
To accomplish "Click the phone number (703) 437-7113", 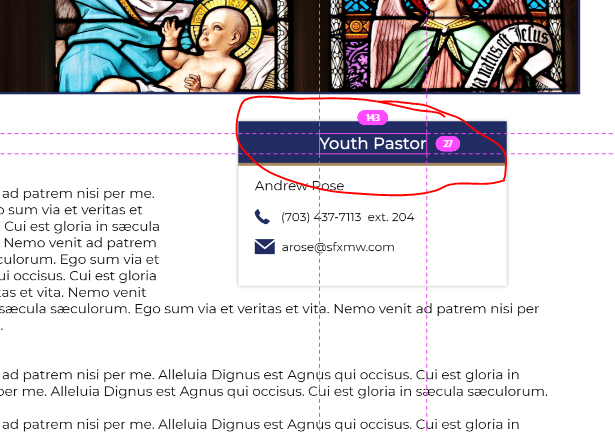I will click(x=321, y=217).
